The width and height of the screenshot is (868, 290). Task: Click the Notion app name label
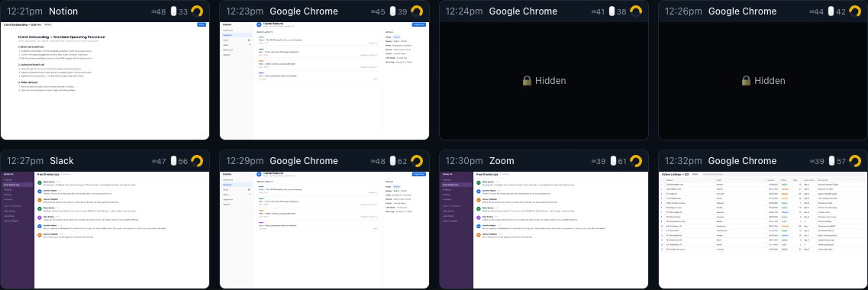(63, 11)
